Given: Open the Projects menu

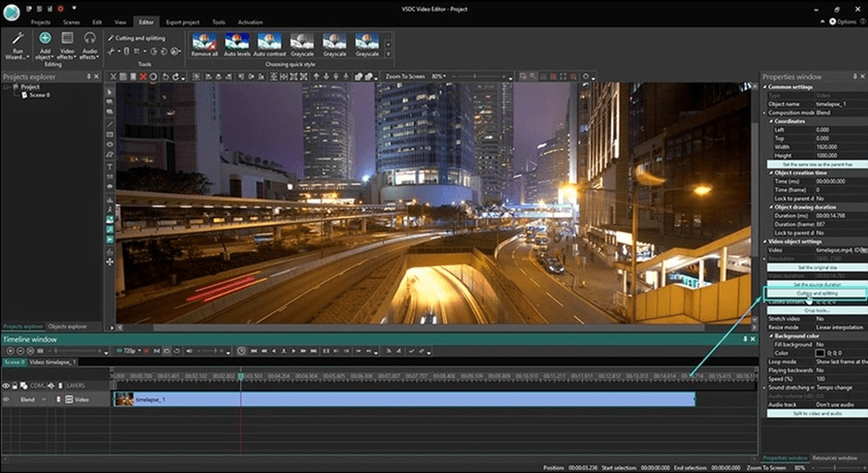Looking at the screenshot, I should click(x=40, y=22).
